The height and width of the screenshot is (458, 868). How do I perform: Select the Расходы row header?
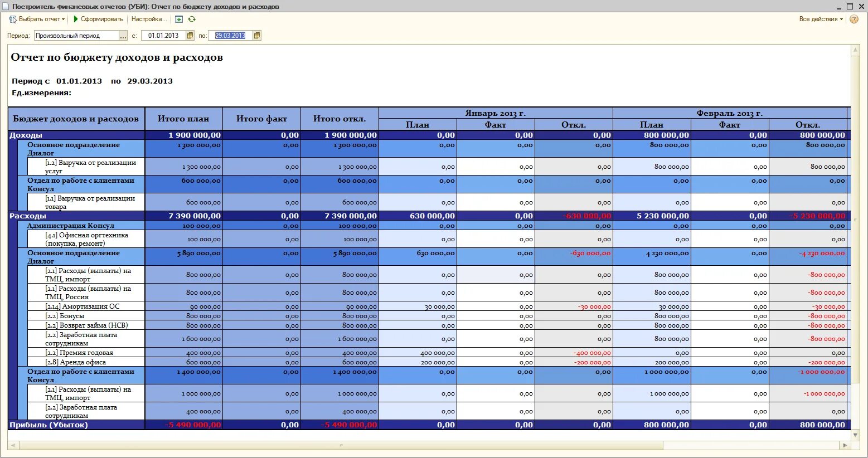tap(76, 216)
